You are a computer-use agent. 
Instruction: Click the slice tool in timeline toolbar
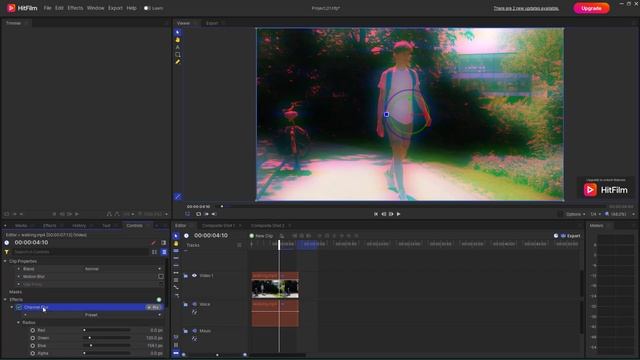[176, 251]
